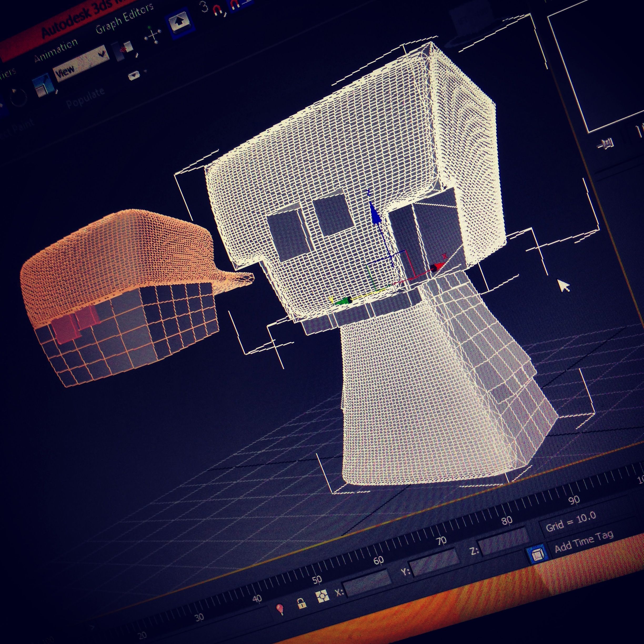Toggle Isolate Selection light bulb icon
Viewport: 644px width, 644px height.
280,609
